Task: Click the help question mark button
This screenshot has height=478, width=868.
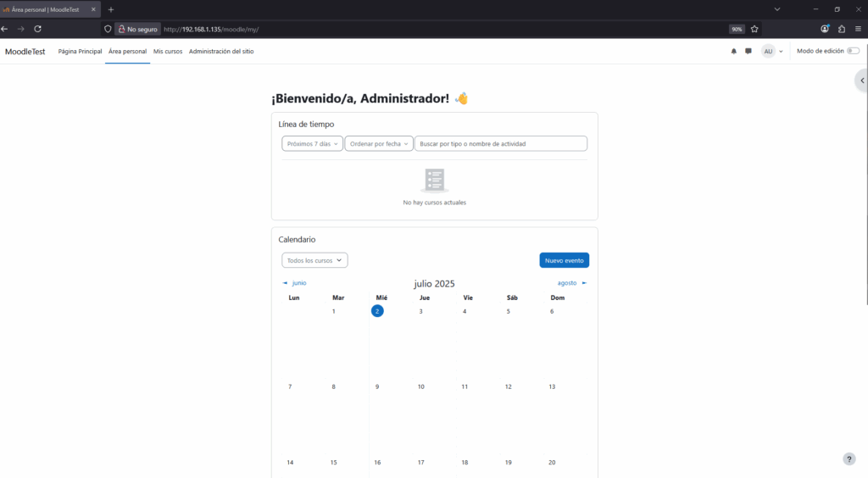Action: [849, 459]
